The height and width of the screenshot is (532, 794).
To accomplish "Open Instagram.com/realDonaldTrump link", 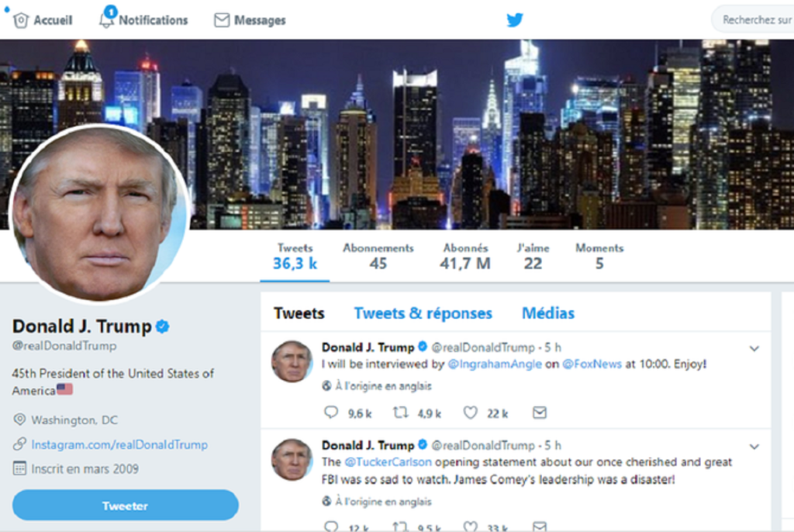I will coord(119,444).
